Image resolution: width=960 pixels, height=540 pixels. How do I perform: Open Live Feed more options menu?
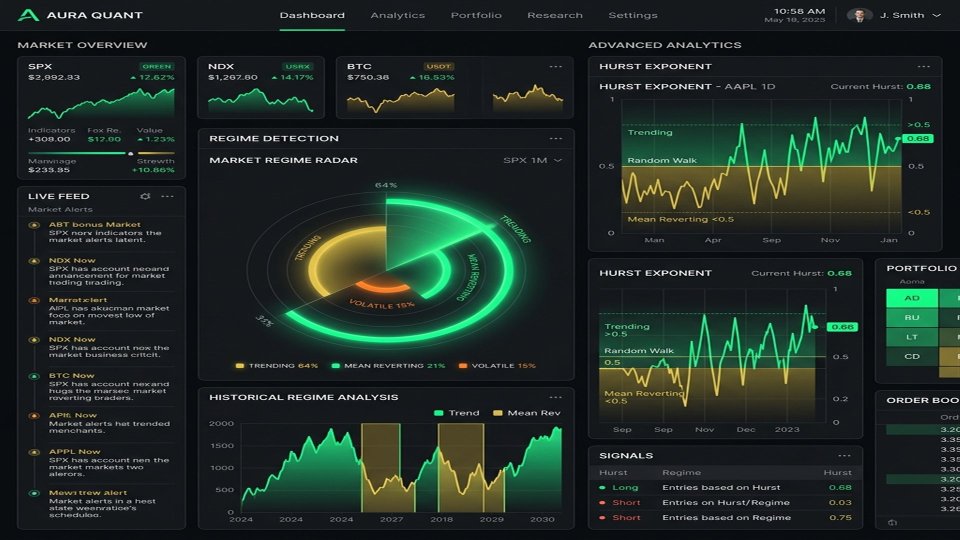tap(167, 196)
